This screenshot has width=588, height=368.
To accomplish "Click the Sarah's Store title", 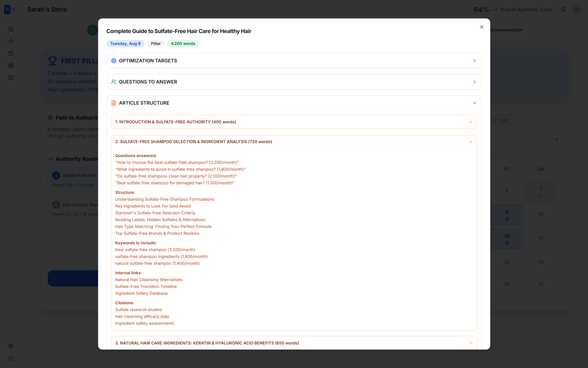I will (47, 10).
